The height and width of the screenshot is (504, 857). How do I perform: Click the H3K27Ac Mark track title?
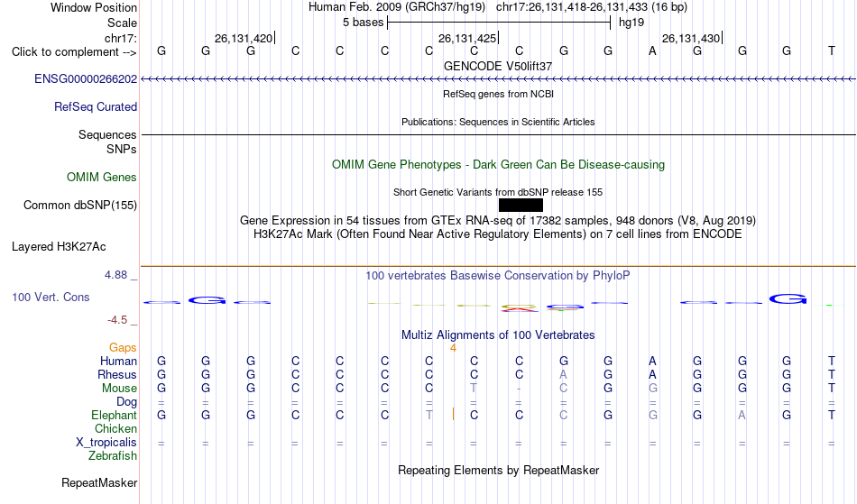point(498,234)
